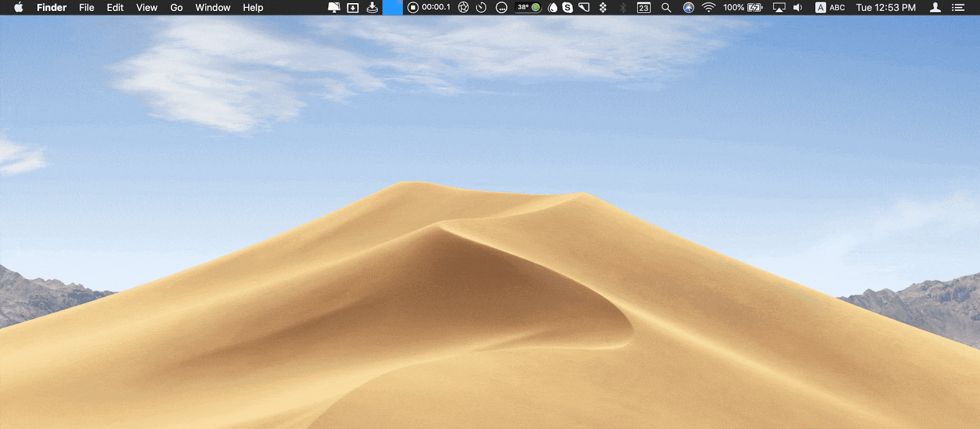This screenshot has height=429, width=980.
Task: Stop the recording with the stop icon
Action: (413, 7)
